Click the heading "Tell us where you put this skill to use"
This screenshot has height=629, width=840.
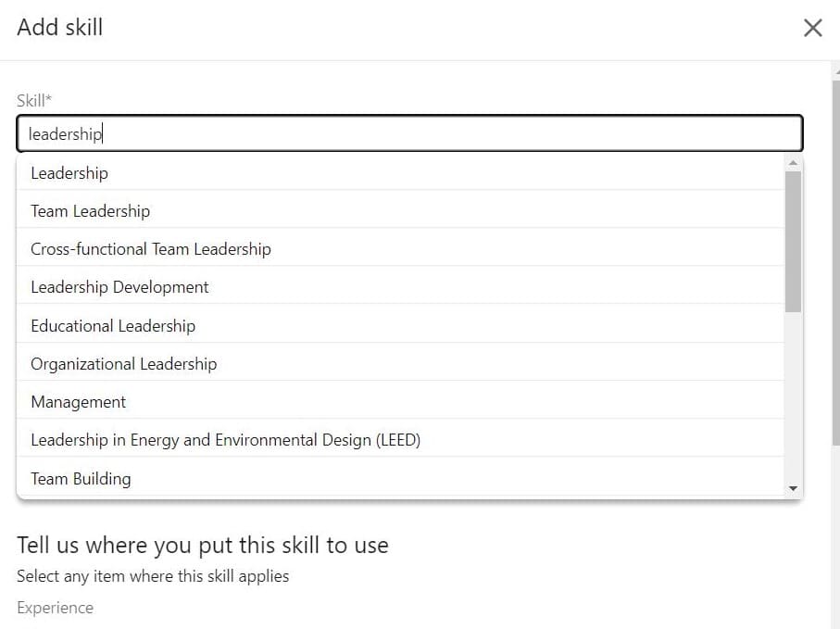pos(202,545)
